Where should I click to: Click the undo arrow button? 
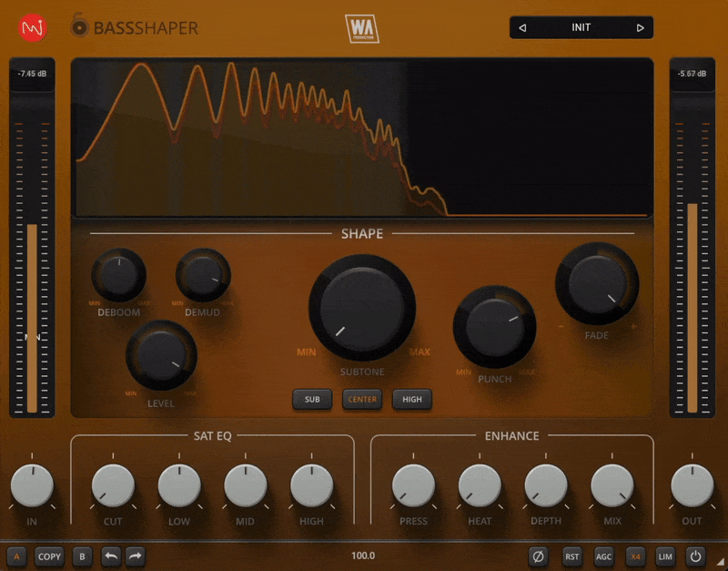coord(111,556)
